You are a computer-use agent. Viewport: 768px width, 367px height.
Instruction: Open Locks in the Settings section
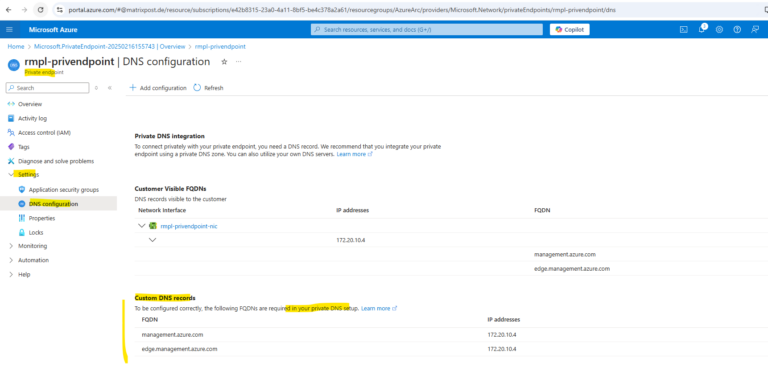36,232
